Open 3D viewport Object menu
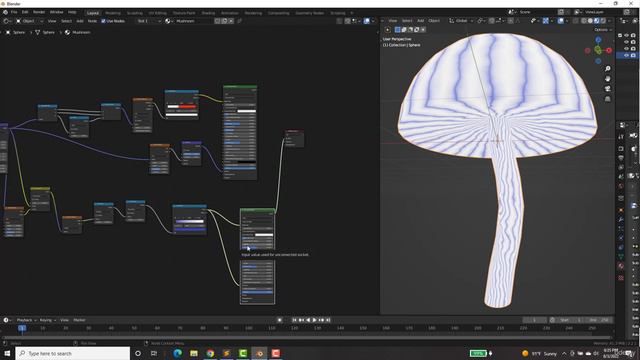 pyautogui.click(x=434, y=20)
